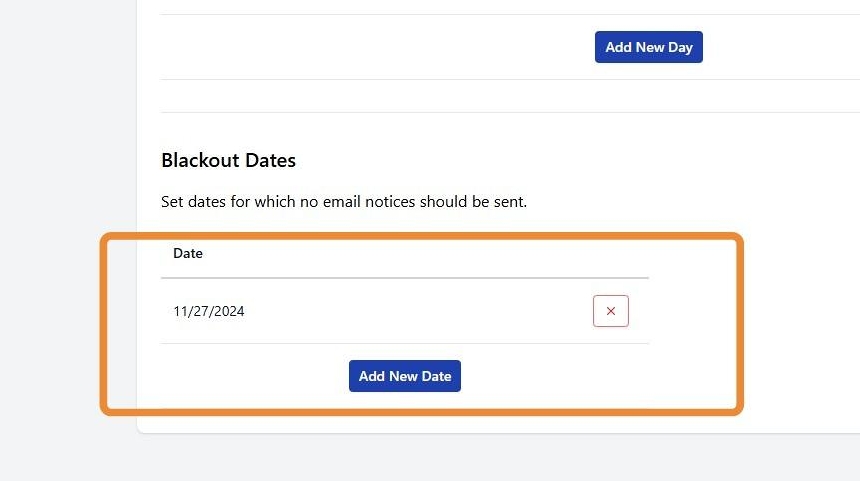This screenshot has width=860, height=481.
Task: Remove the date row with the X button
Action: (x=610, y=311)
